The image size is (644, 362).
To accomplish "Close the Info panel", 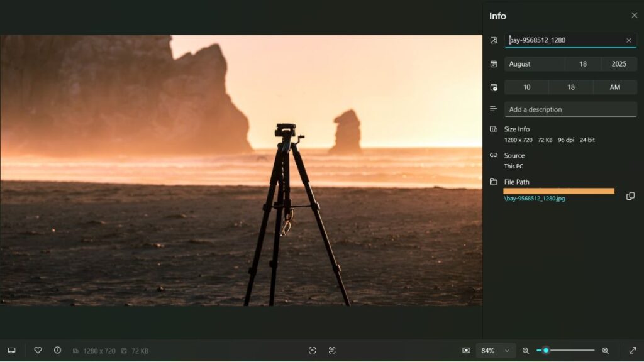I will click(x=635, y=15).
